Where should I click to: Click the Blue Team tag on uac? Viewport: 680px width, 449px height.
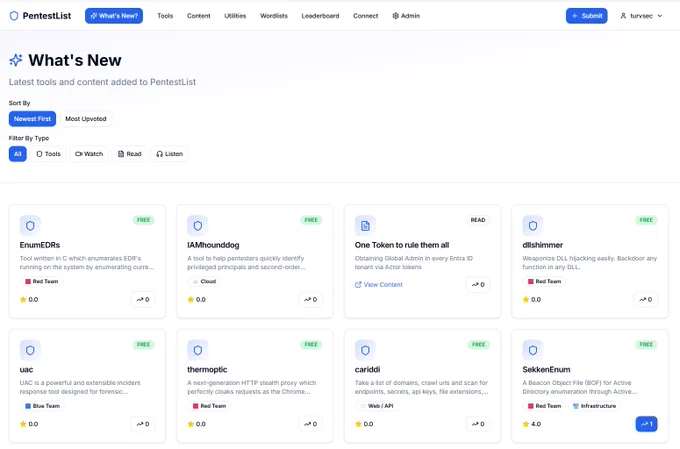pyautogui.click(x=42, y=406)
